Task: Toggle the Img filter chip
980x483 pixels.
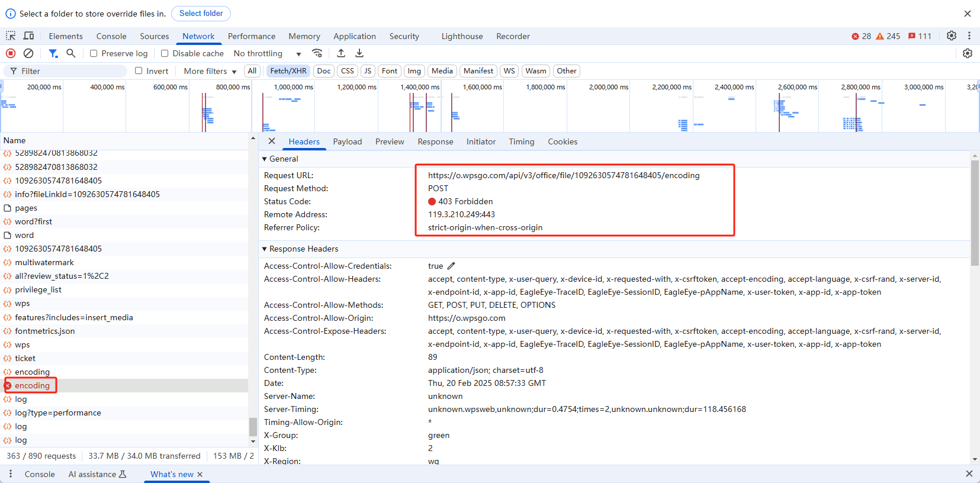Action: pyautogui.click(x=415, y=70)
